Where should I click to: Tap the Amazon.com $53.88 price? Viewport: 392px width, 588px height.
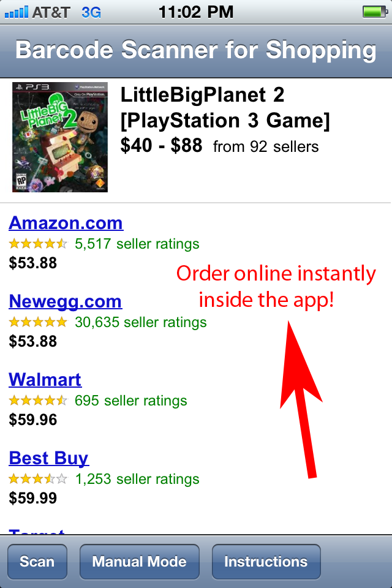(33, 263)
